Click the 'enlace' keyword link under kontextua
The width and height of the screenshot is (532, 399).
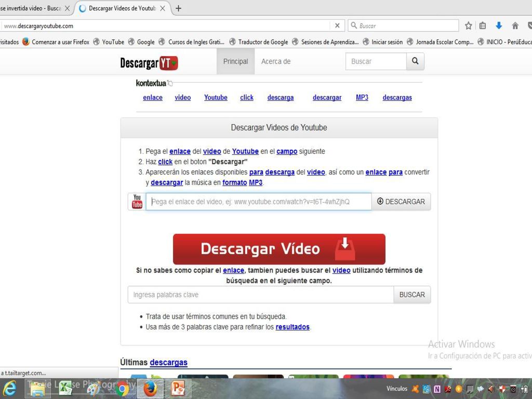click(153, 98)
